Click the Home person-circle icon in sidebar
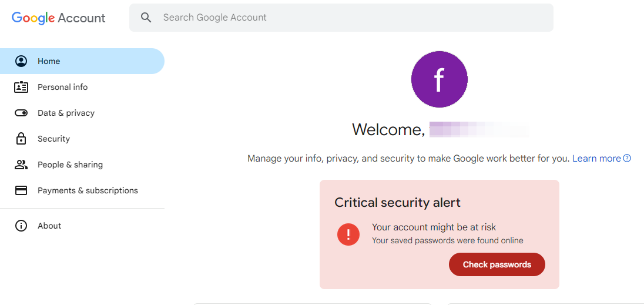644x305 pixels. (21, 61)
